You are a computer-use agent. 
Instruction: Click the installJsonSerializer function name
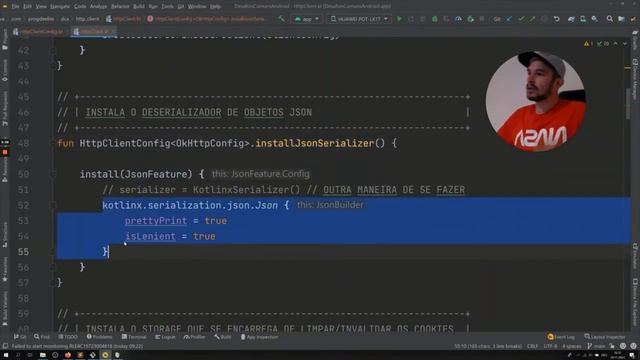[x=315, y=143]
